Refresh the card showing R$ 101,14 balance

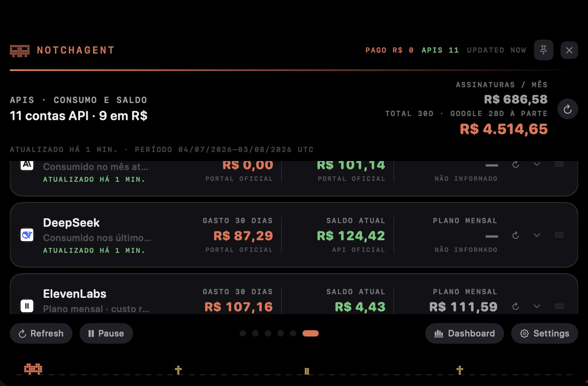point(516,165)
